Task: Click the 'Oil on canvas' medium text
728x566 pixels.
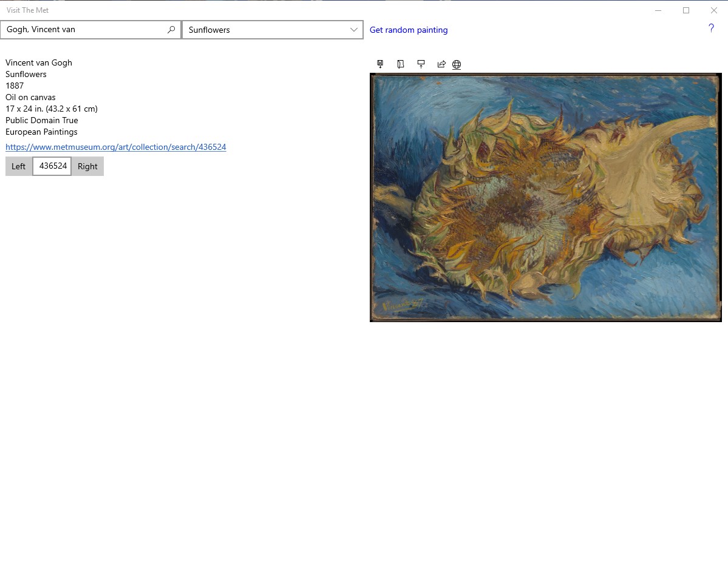Action: (30, 98)
